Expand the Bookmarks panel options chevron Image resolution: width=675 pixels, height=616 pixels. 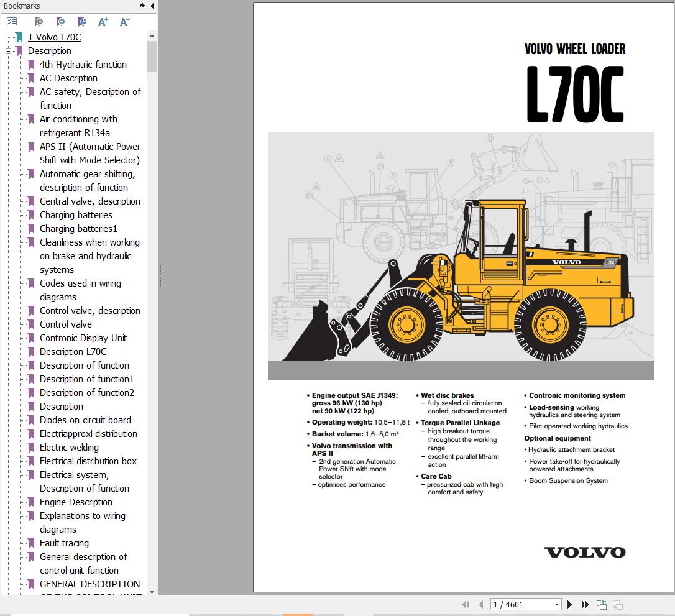pyautogui.click(x=141, y=5)
